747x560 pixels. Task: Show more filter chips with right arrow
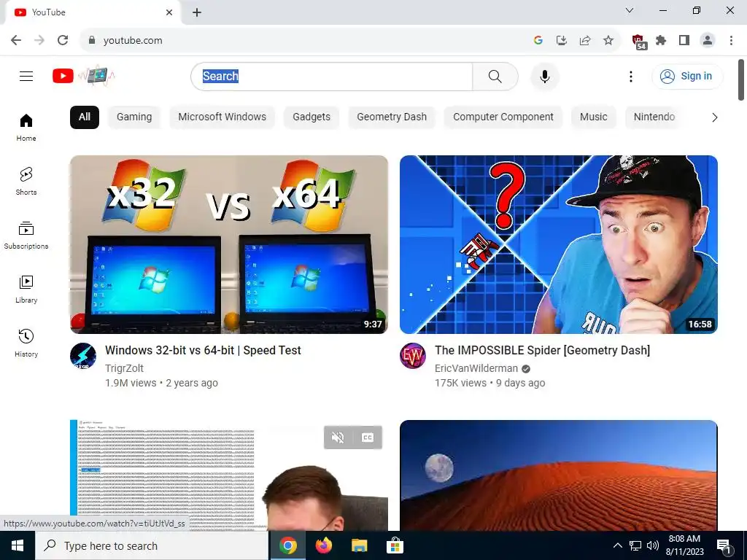click(714, 117)
